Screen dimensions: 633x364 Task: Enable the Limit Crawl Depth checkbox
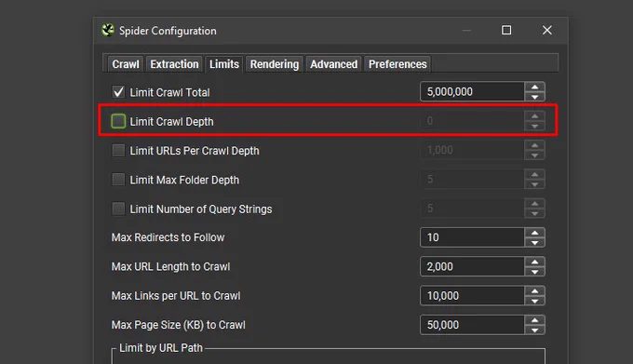[118, 121]
